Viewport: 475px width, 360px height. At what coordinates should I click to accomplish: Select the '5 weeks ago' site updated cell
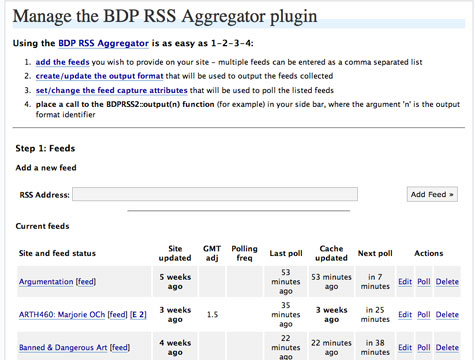[x=175, y=282]
